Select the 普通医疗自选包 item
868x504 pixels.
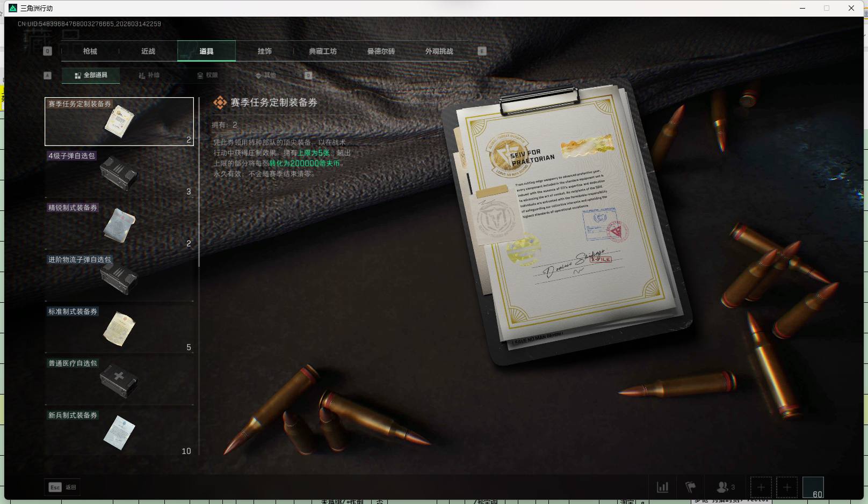pos(119,382)
